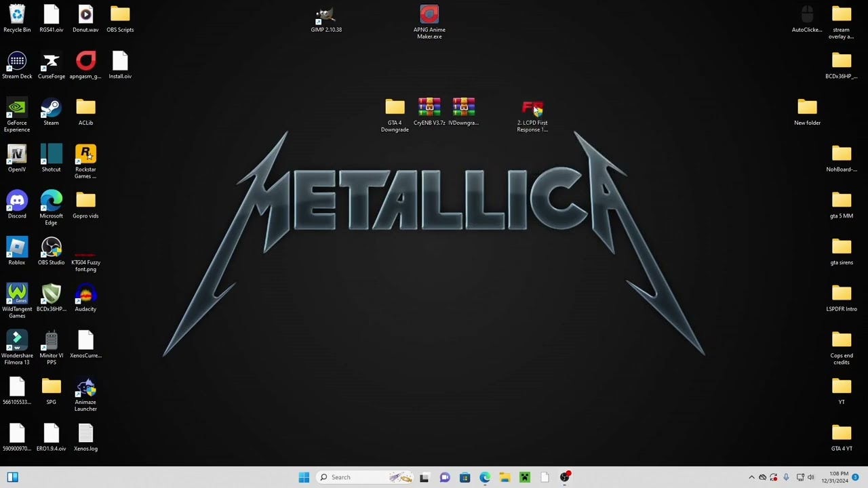Select the OpenIV shortcut icon

click(17, 159)
